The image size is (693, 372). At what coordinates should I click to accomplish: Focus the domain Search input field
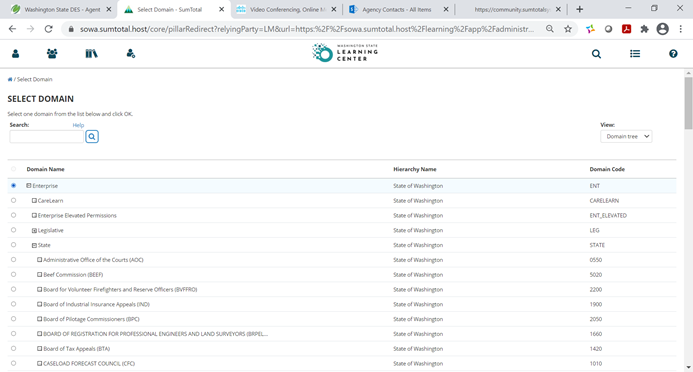point(46,137)
